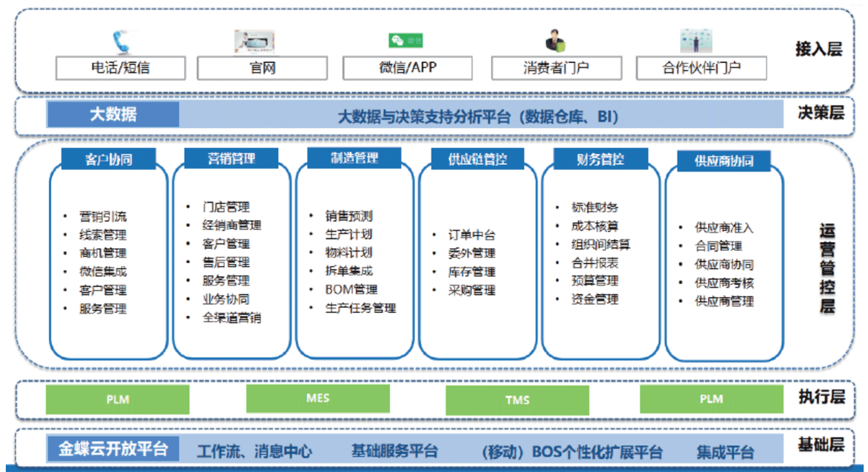Select the 合作伙伴门户 box
Viewport: 868px width, 472px height.
pyautogui.click(x=702, y=69)
